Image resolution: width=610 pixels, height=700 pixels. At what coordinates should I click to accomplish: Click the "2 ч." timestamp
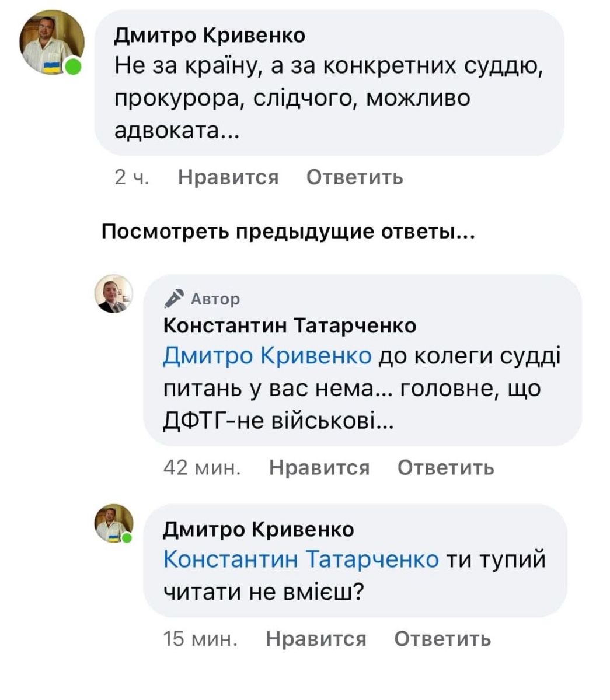point(132,177)
